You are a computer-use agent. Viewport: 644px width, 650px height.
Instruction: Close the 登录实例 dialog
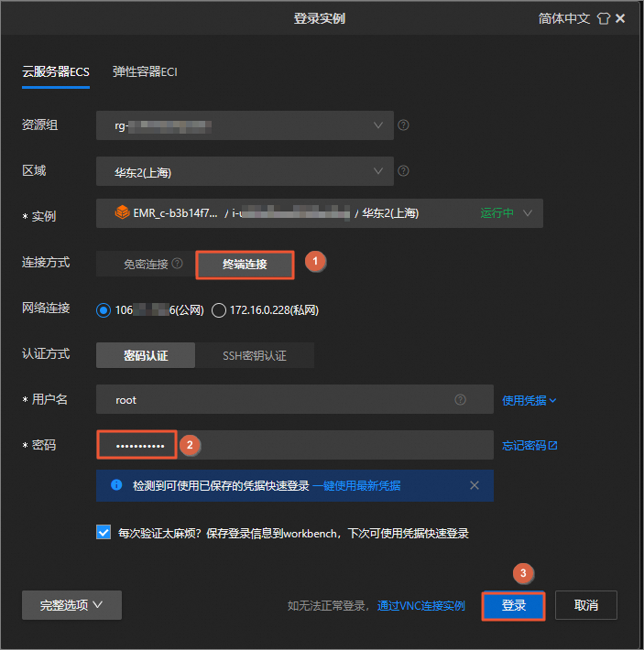(x=620, y=18)
